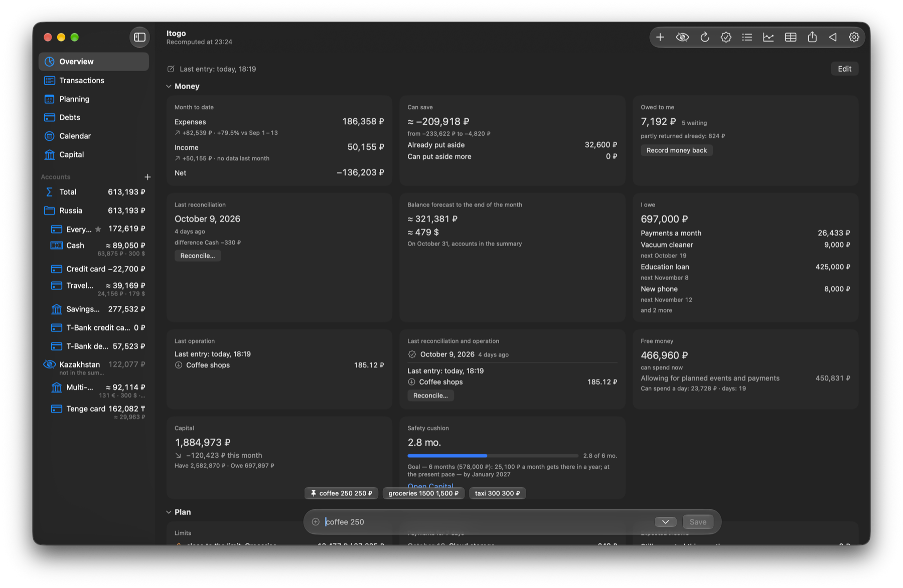
Task: Click Reconcile in the Last reconciliation card
Action: pyautogui.click(x=198, y=256)
